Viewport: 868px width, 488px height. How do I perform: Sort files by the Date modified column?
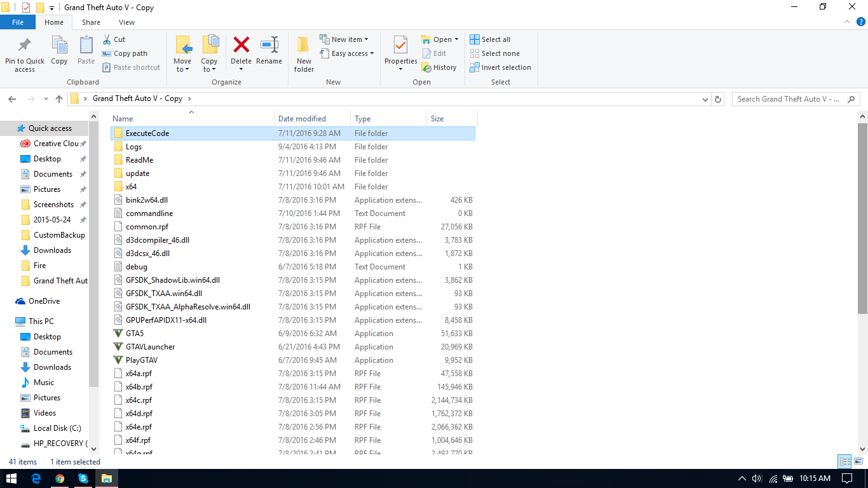point(302,119)
